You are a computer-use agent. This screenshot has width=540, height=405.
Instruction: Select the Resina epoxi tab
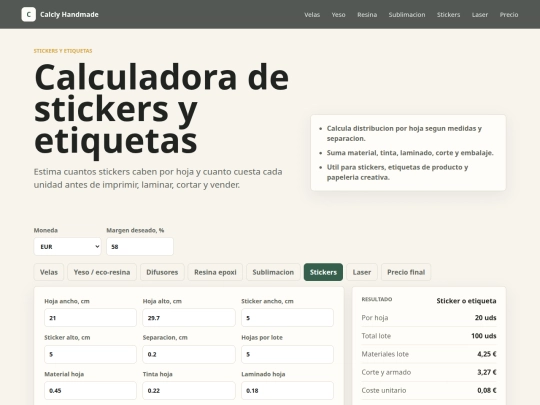click(215, 272)
